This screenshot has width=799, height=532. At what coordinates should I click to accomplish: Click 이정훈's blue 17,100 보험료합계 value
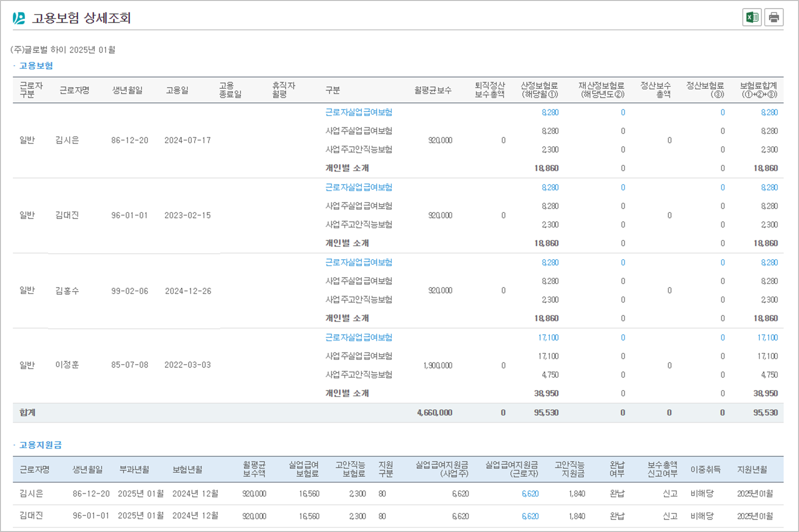click(767, 337)
